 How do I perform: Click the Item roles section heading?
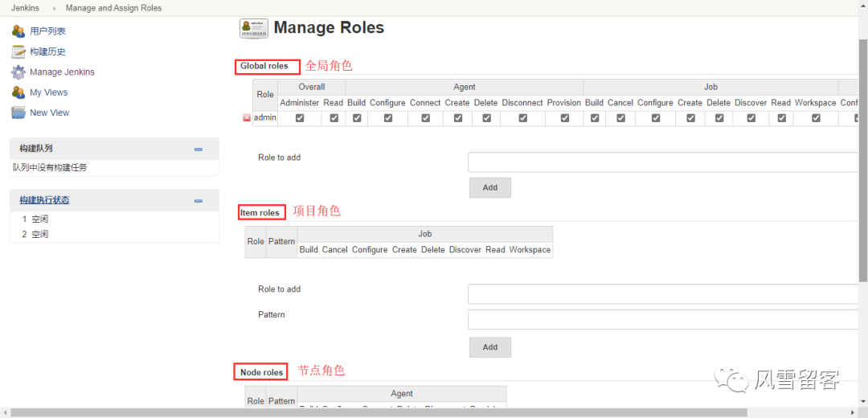pyautogui.click(x=260, y=212)
